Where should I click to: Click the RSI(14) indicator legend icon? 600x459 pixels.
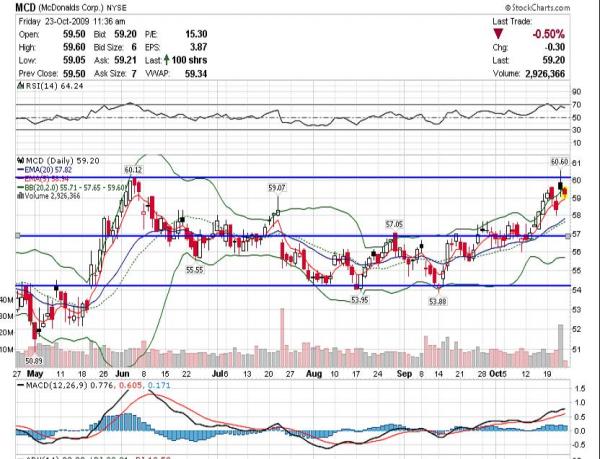pos(21,86)
